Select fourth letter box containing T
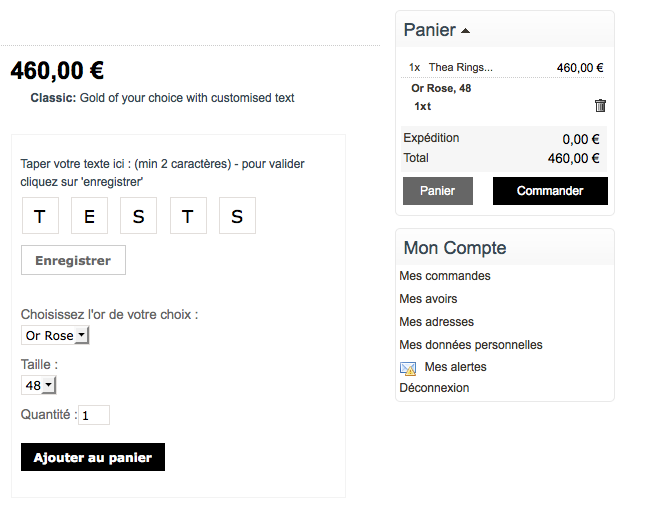654x515 pixels. (x=188, y=216)
